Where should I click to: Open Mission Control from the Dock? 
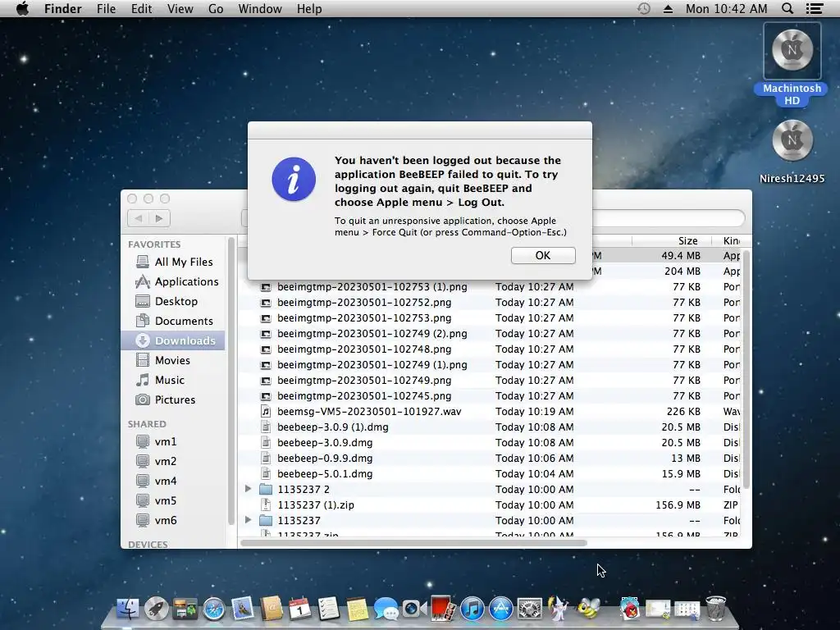(x=185, y=609)
